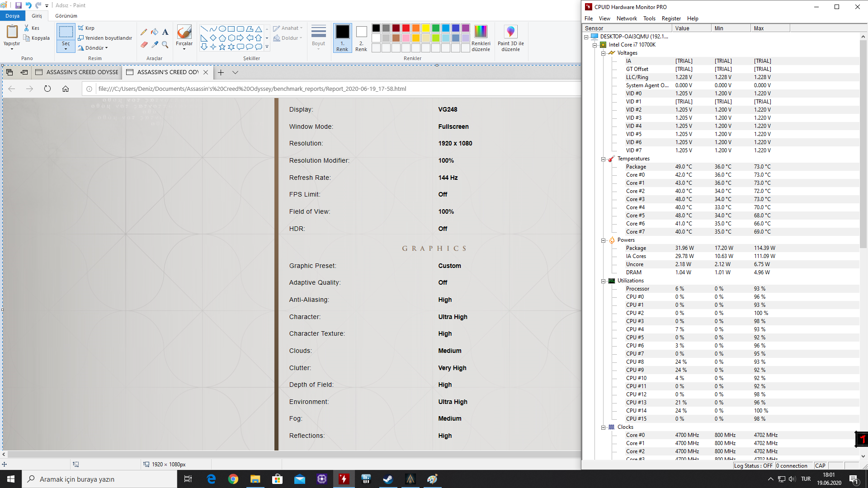
Task: Collapse the Temperatures node in HWMonitor
Action: 603,159
